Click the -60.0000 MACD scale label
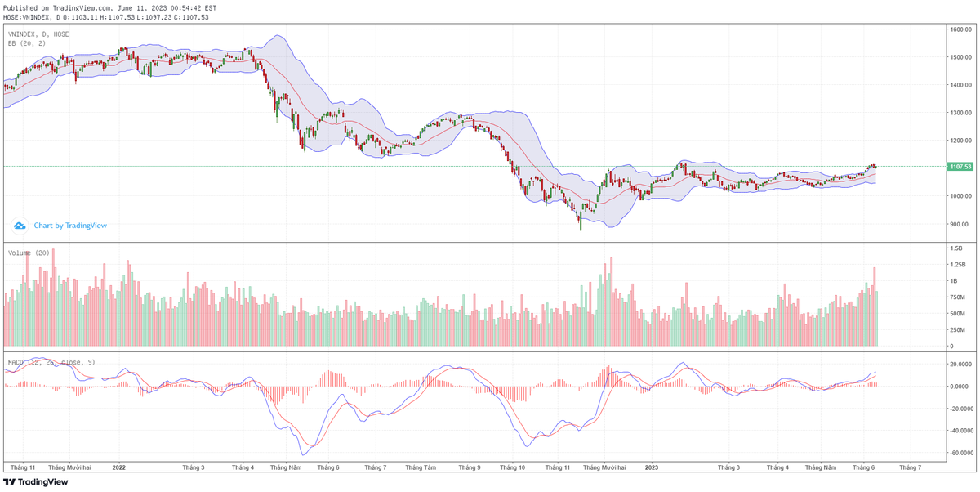 tap(960, 453)
